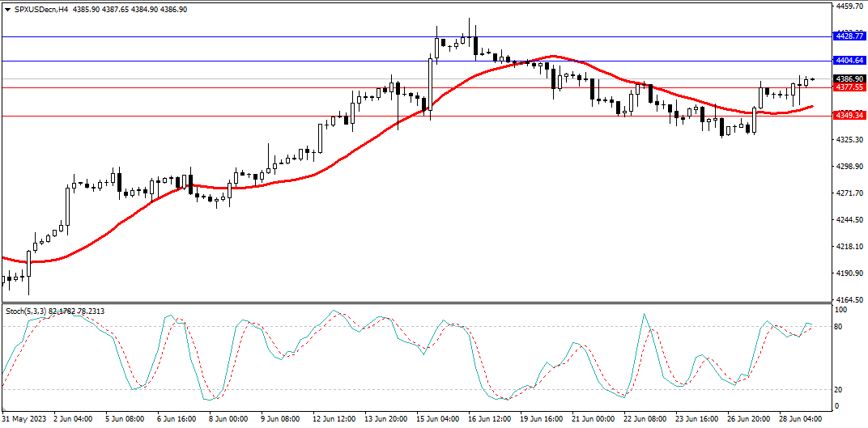Click the 19 Jun 16:00 time label
868x428 pixels.
(x=540, y=419)
